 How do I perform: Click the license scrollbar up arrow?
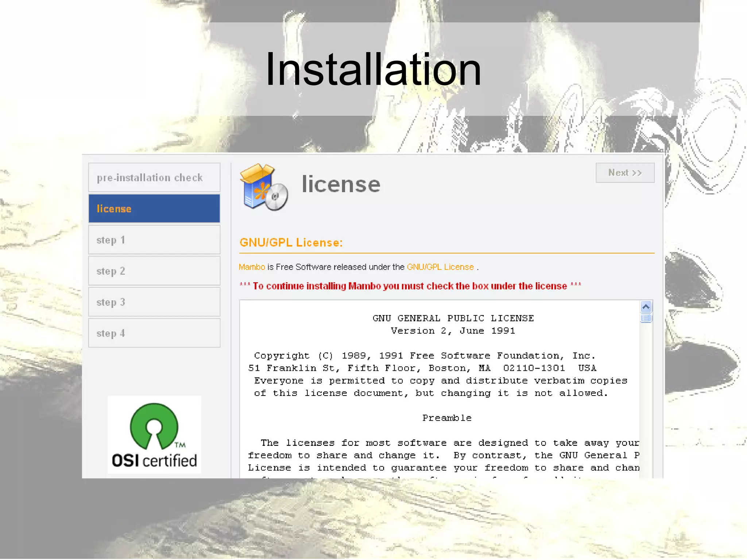tap(646, 307)
